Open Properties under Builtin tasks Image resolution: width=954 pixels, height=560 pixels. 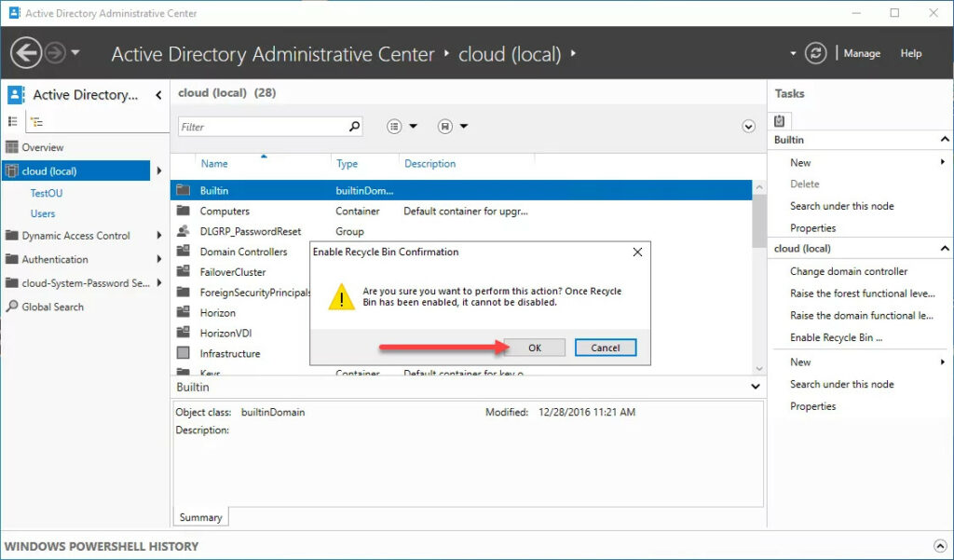pyautogui.click(x=812, y=228)
